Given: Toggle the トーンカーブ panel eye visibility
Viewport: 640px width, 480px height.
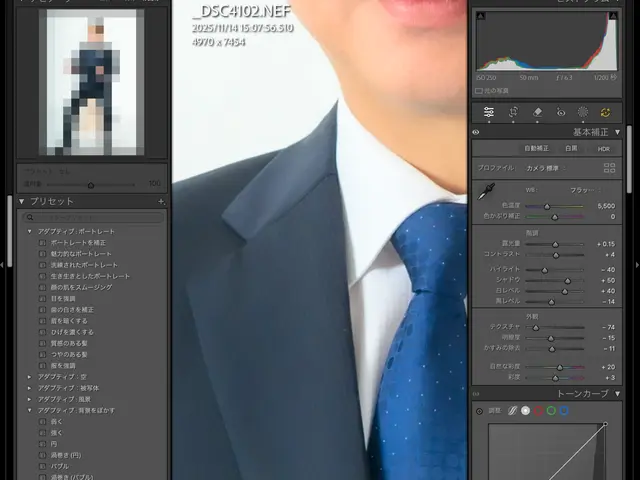Looking at the screenshot, I should 476,394.
